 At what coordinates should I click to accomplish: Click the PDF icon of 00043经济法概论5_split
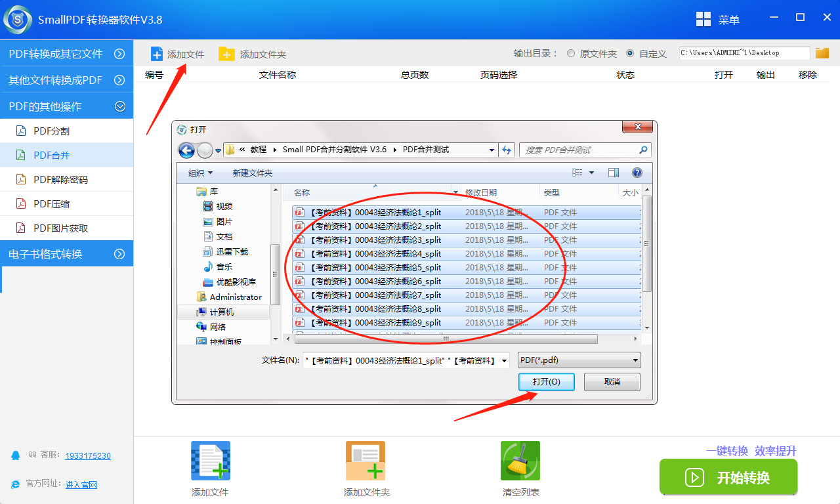tap(300, 268)
